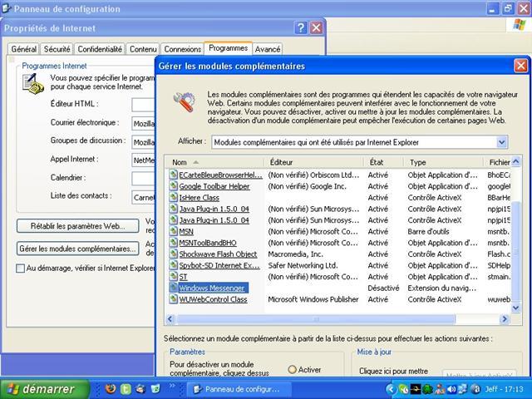Click the Éditeur HTML input field

point(143,105)
